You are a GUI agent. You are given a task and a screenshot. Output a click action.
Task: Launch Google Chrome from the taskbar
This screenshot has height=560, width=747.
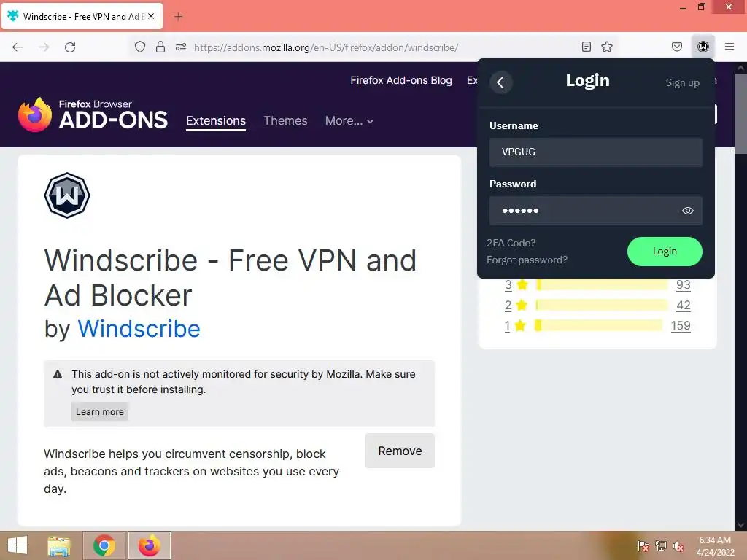pyautogui.click(x=104, y=545)
